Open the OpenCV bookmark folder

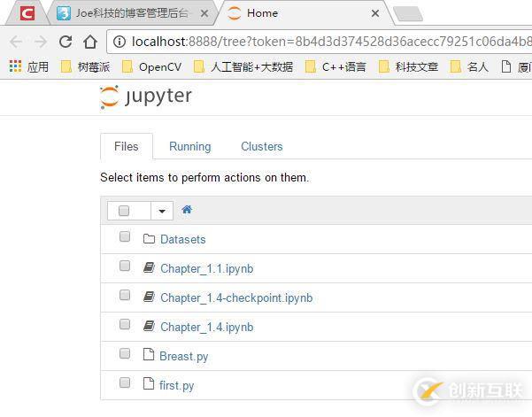point(151,66)
